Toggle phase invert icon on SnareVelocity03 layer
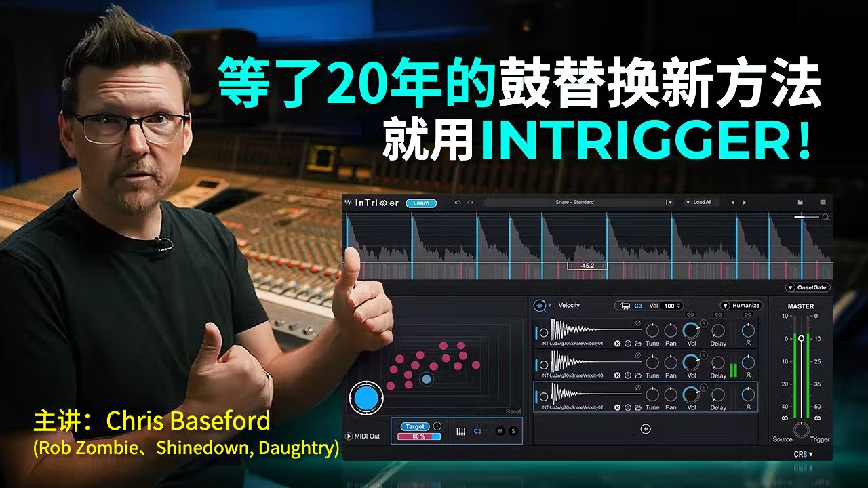 tap(638, 355)
